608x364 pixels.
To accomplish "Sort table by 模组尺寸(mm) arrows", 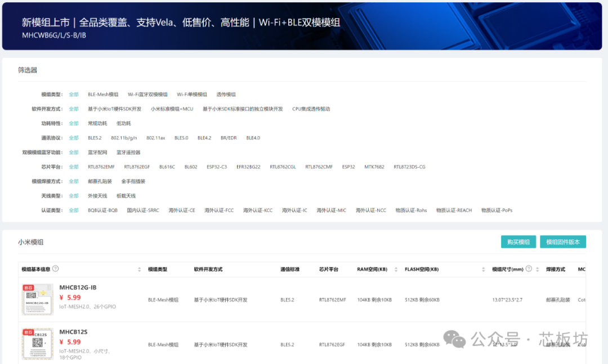I will (x=538, y=269).
